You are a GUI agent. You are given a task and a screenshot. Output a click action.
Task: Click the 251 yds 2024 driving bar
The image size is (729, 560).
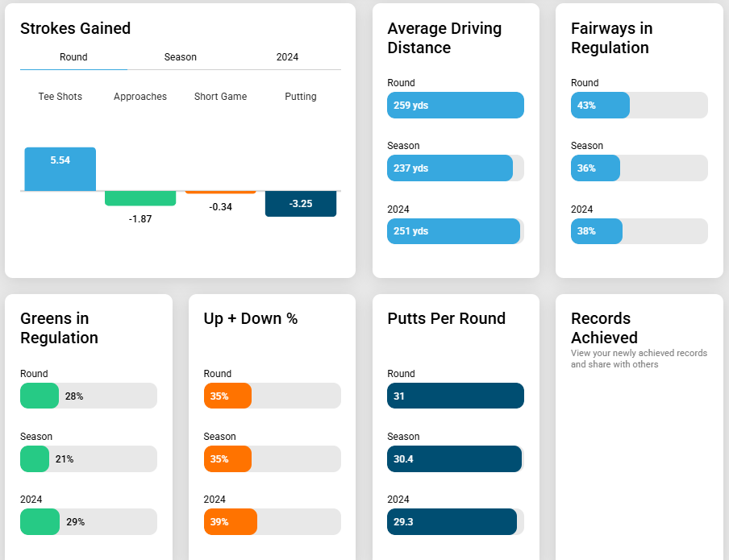pos(453,231)
